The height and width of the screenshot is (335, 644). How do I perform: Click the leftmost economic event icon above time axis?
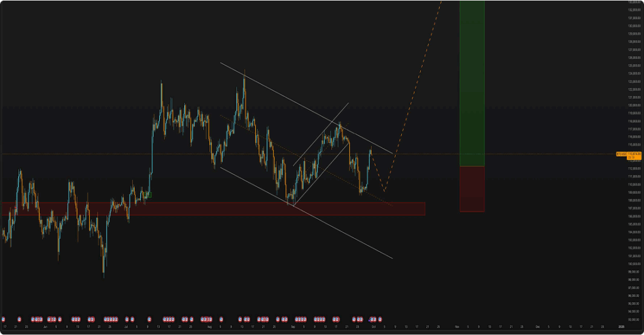click(3, 319)
